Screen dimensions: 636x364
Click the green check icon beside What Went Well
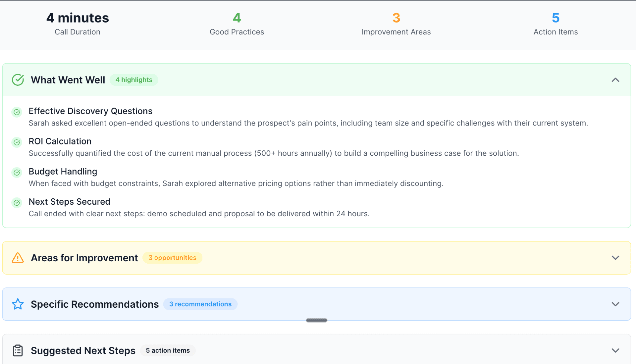18,79
